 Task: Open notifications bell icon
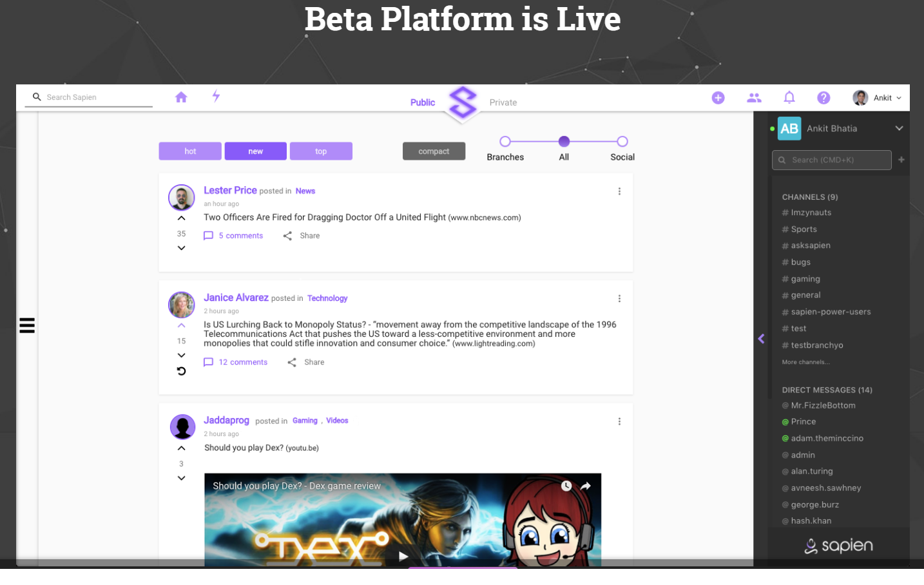coord(789,97)
